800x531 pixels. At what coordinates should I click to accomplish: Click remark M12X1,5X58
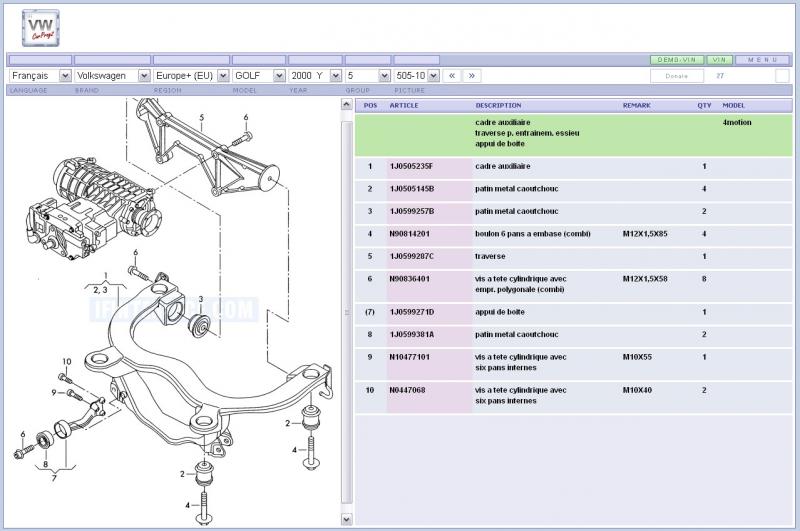coord(645,279)
